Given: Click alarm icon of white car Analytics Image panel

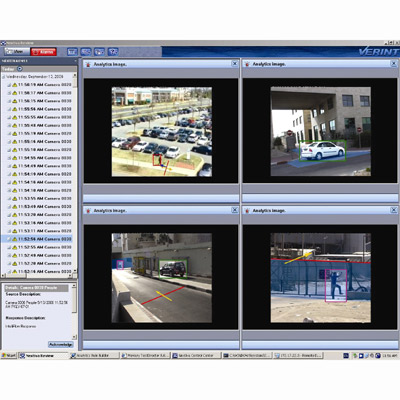Looking at the screenshot, I should coord(247,64).
